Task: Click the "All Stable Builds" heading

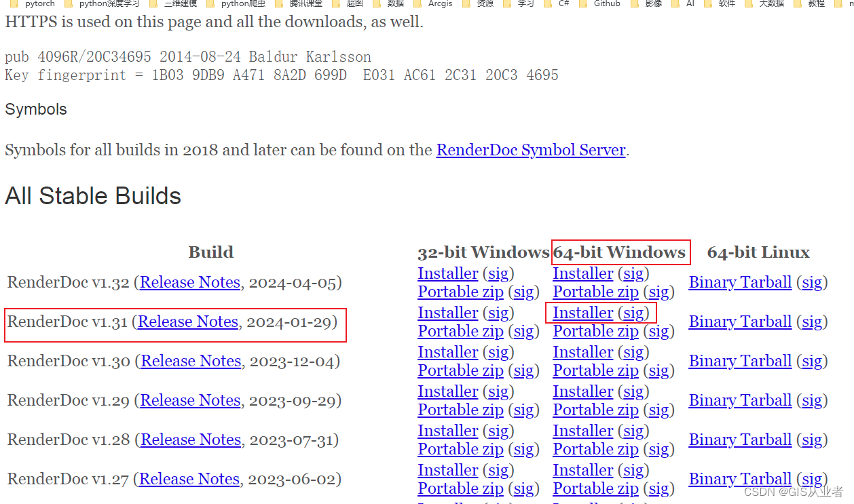Action: (93, 196)
